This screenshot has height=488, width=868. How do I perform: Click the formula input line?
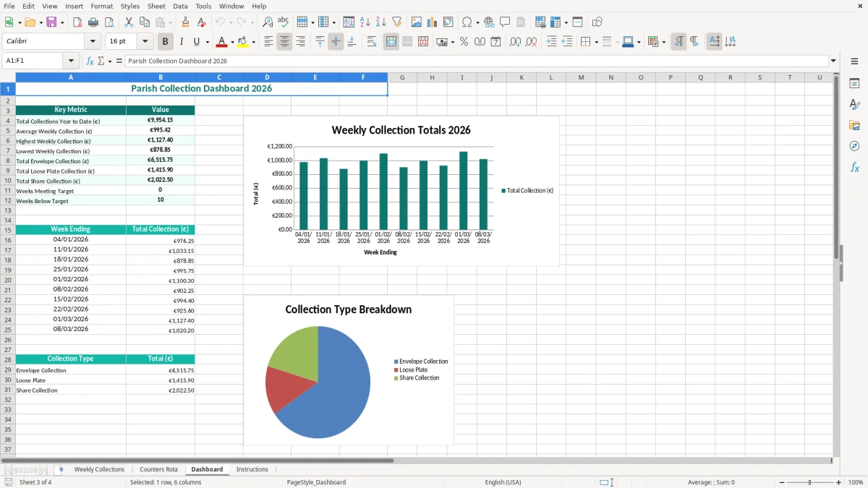point(476,61)
